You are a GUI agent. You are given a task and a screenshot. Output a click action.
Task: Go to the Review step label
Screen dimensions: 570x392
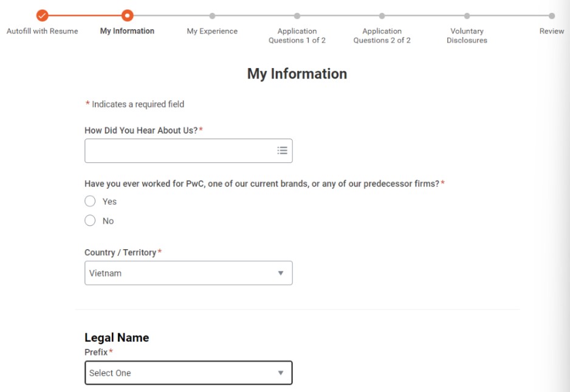point(551,31)
